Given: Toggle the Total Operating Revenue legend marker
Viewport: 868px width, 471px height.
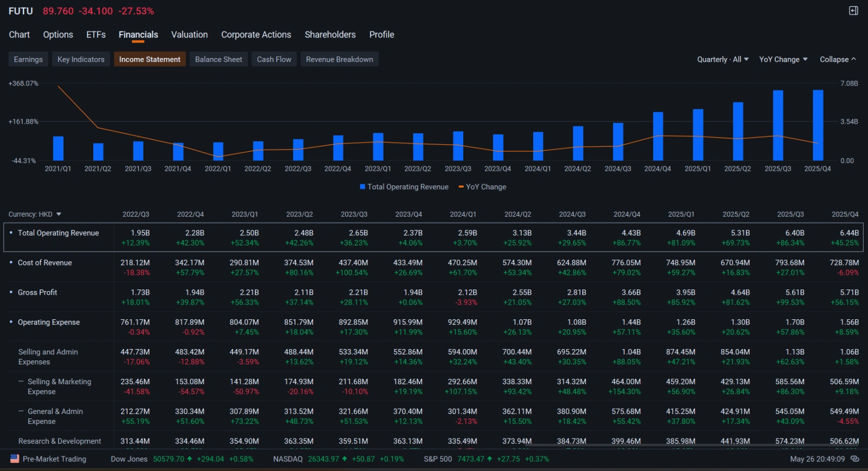Looking at the screenshot, I should 362,186.
